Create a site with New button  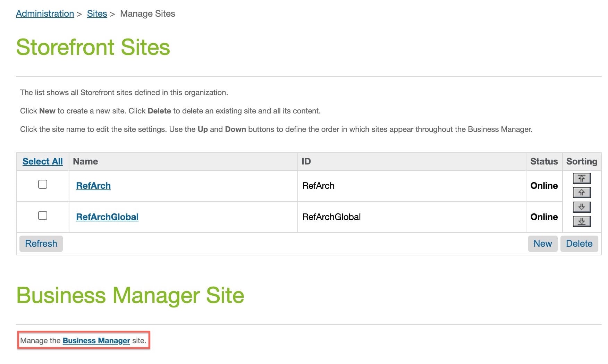tap(543, 244)
